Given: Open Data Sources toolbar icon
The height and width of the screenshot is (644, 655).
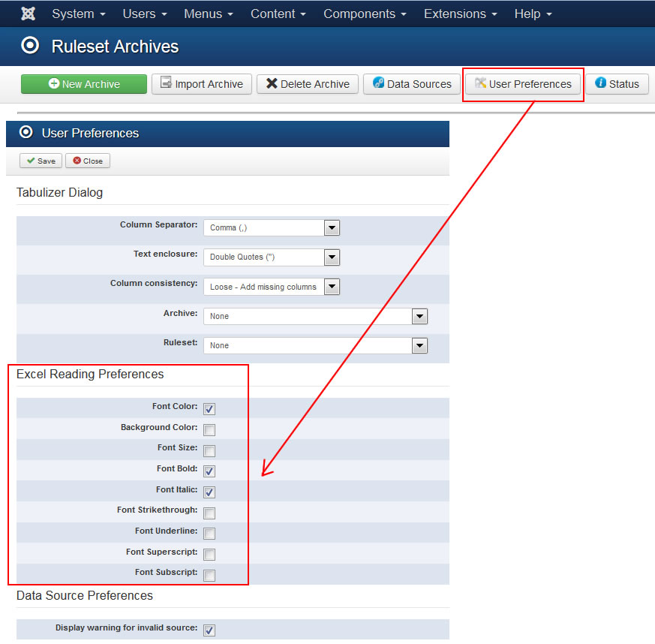Looking at the screenshot, I should [378, 83].
